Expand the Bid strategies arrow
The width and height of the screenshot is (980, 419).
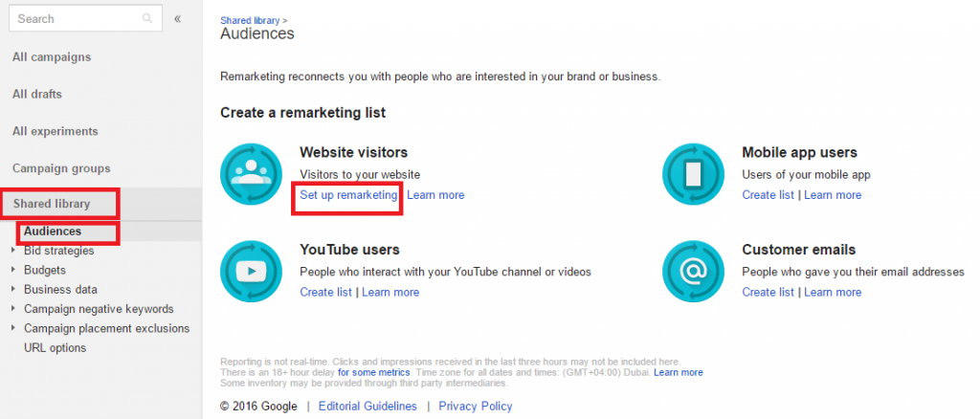pos(13,251)
